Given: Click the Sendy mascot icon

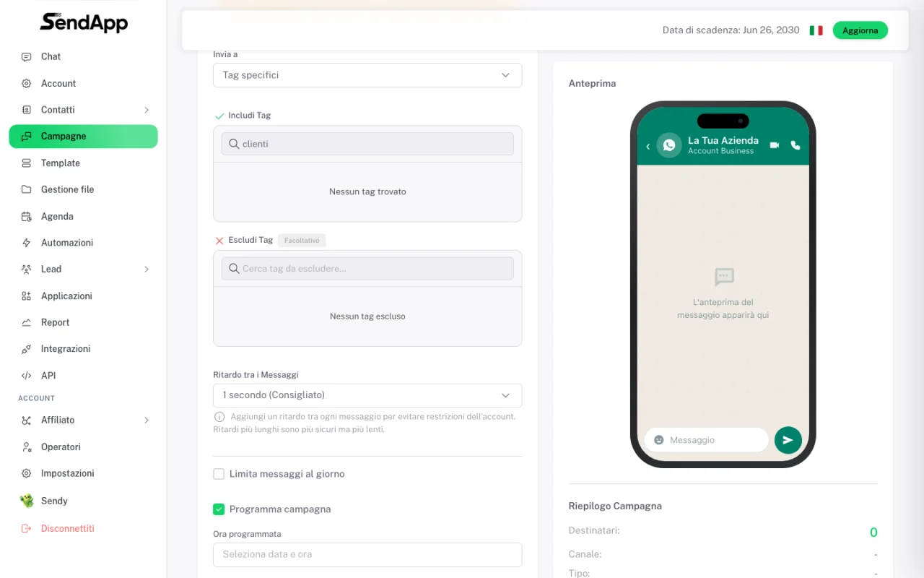Looking at the screenshot, I should click(x=27, y=501).
